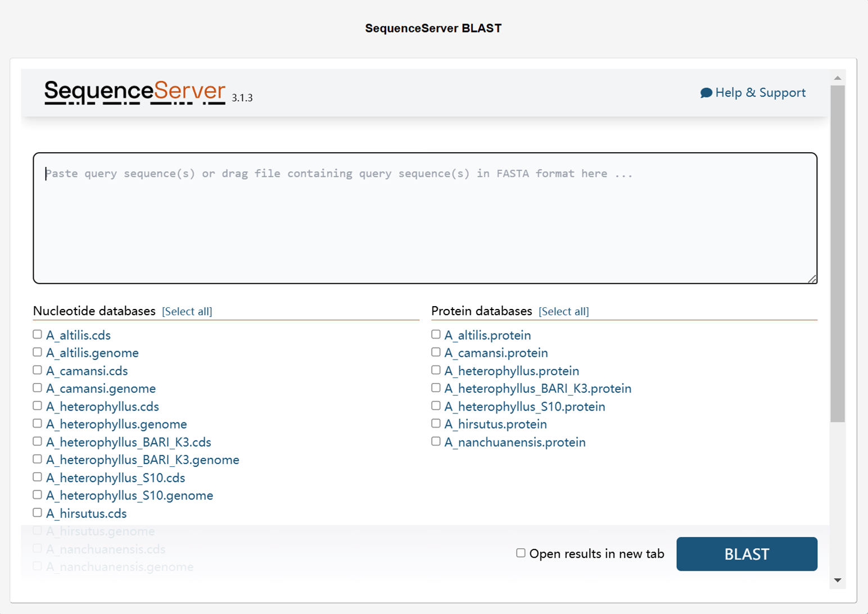Screen dimensions: 868x614
Task: Click the scrollbar down arrow
Action: pyautogui.click(x=837, y=580)
